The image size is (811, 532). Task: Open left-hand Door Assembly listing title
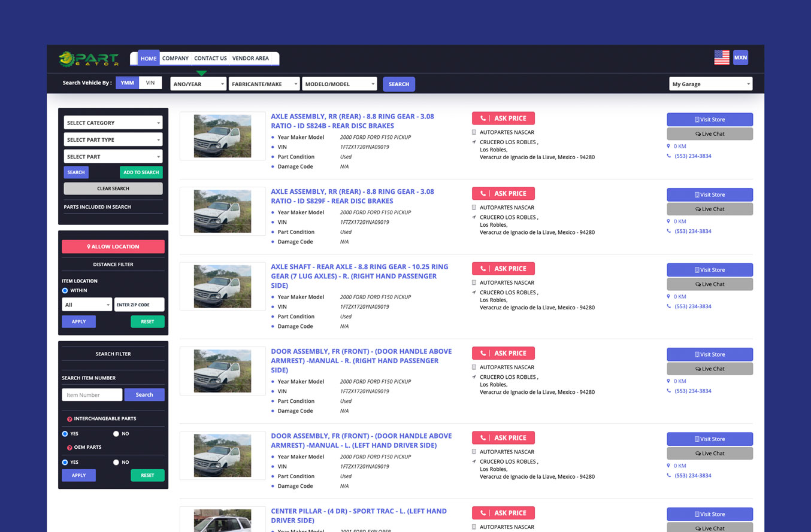[x=361, y=440]
